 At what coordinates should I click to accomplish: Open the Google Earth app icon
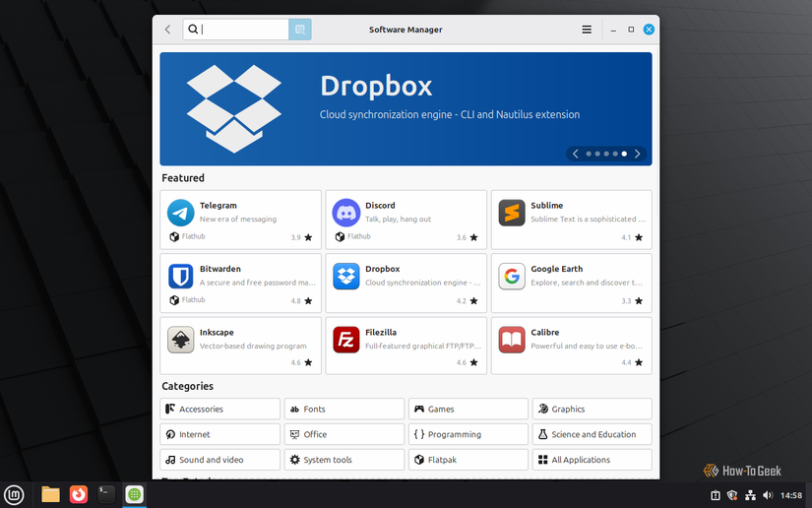point(512,276)
